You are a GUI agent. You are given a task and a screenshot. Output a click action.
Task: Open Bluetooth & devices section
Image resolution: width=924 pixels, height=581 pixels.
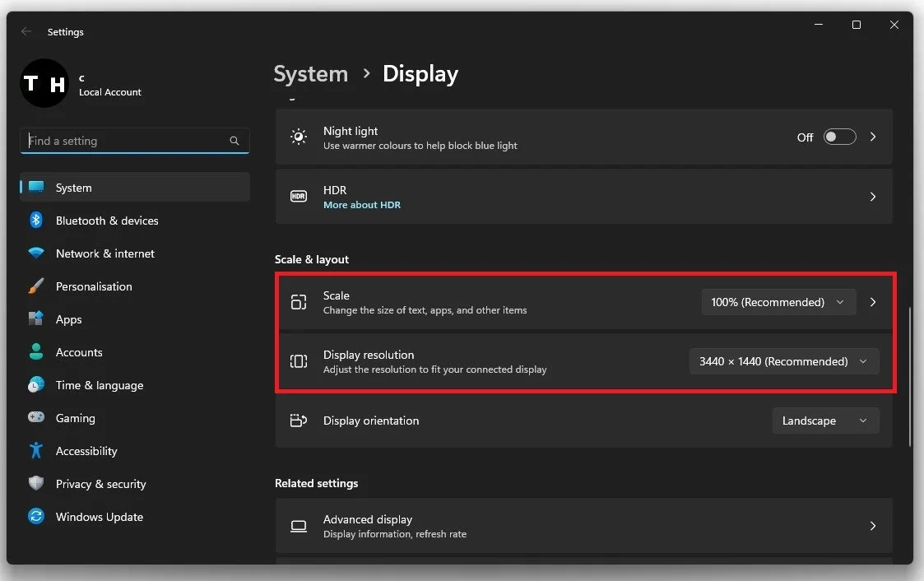135,221
